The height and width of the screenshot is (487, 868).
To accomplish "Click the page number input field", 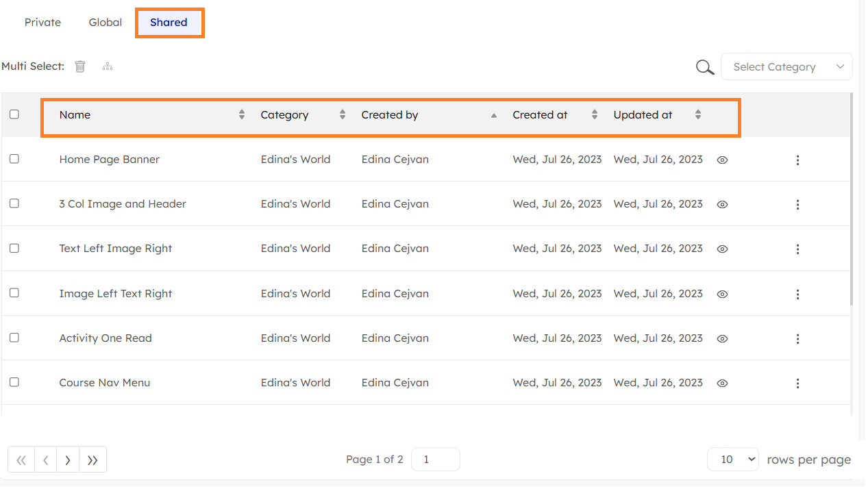I will (x=435, y=460).
